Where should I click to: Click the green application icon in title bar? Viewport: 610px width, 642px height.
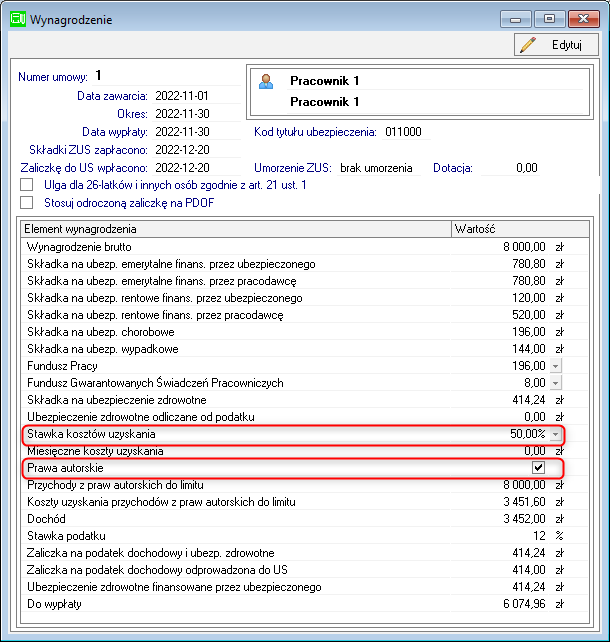point(18,19)
